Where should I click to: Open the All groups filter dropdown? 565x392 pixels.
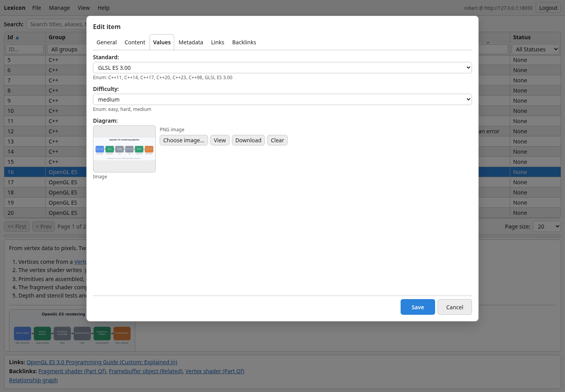(67, 49)
